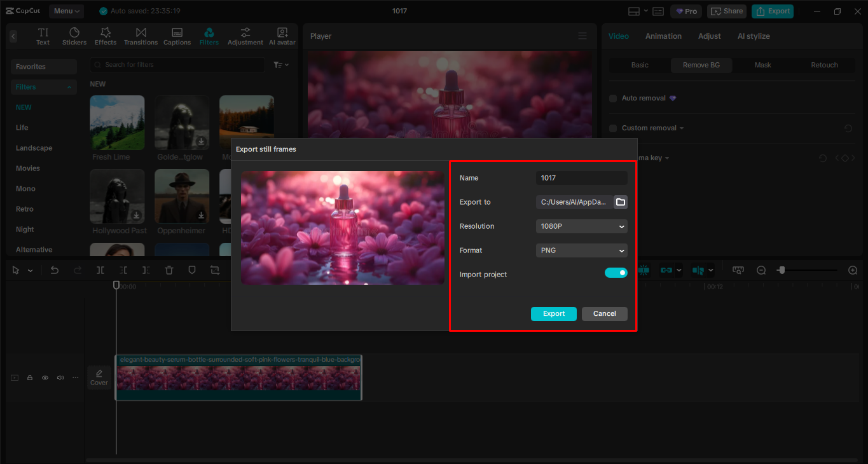Open the Format PNG dropdown
Screen dimensions: 868x464
click(x=582, y=250)
